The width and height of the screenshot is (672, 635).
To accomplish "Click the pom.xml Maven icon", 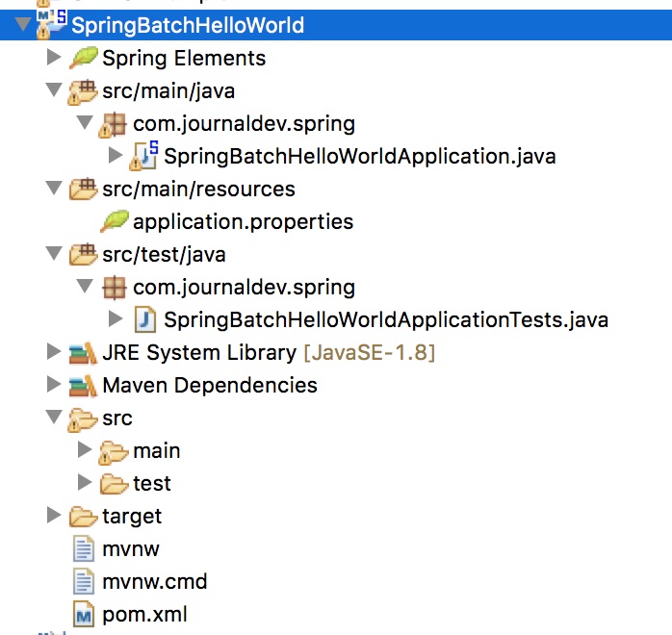I will pyautogui.click(x=84, y=614).
